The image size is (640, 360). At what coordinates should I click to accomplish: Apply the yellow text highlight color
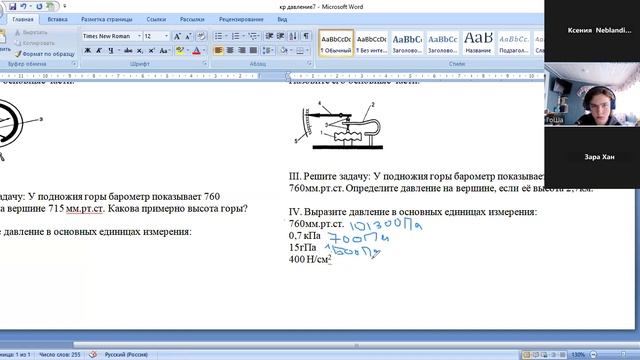(180, 51)
